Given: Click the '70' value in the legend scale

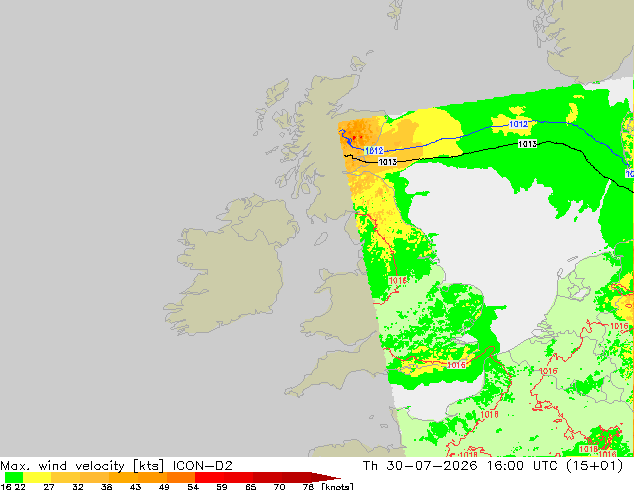Looking at the screenshot, I should [279, 486].
